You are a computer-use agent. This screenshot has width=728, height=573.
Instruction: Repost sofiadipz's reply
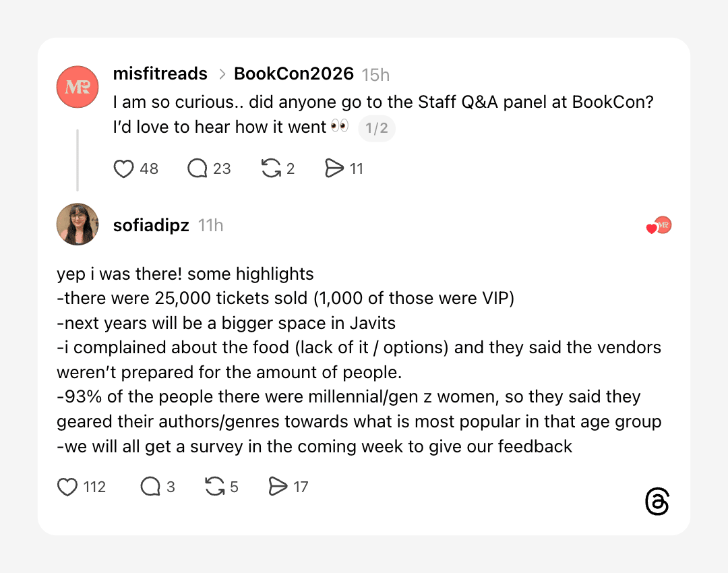coord(215,487)
